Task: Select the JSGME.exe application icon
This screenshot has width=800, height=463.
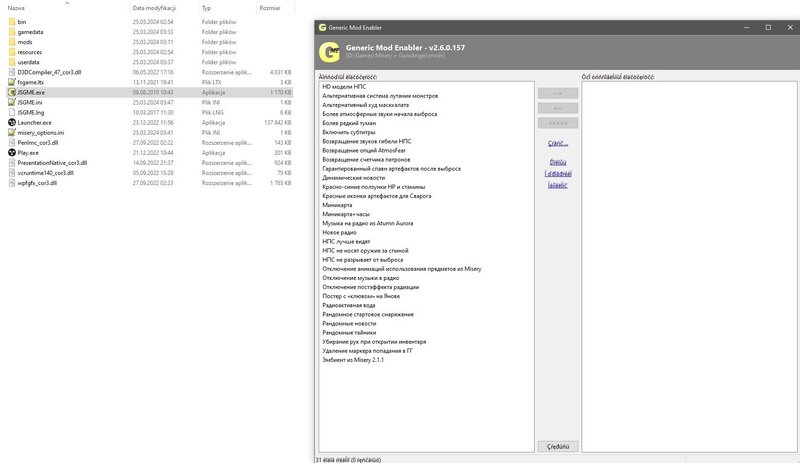Action: (11, 91)
